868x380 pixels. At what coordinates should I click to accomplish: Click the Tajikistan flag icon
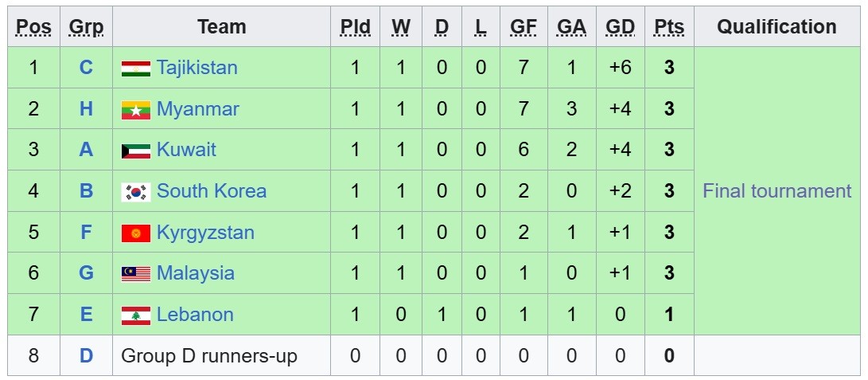click(135, 69)
